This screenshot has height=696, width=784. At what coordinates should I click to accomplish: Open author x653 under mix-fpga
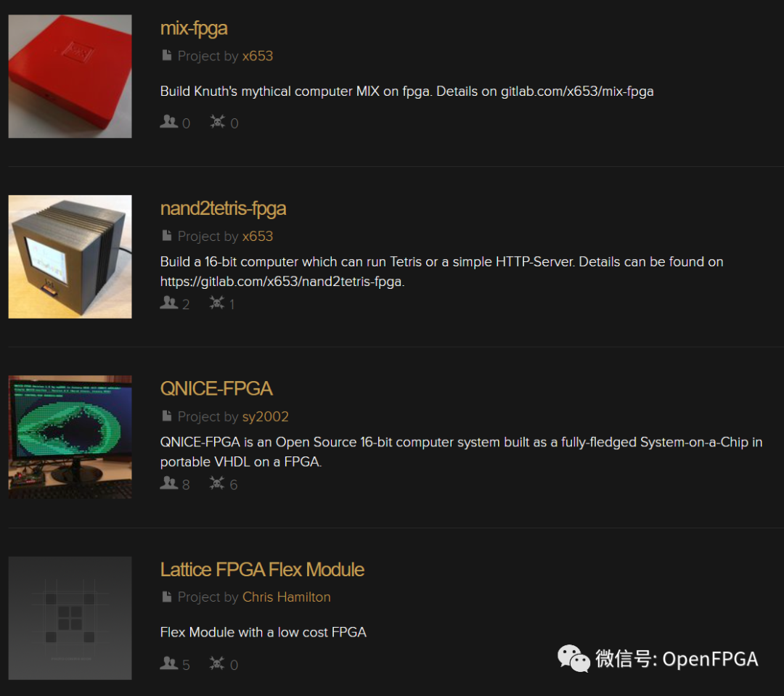(x=258, y=56)
